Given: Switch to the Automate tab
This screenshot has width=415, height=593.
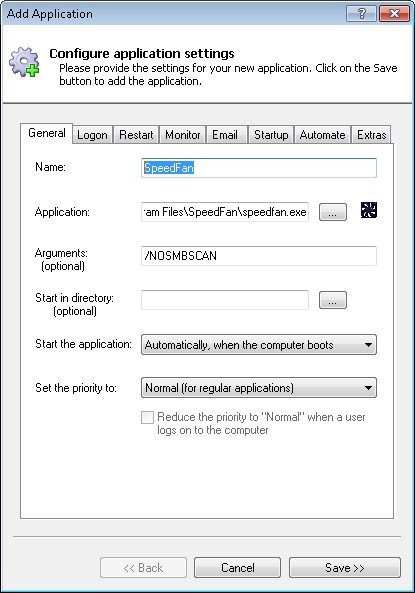Looking at the screenshot, I should click(x=322, y=135).
